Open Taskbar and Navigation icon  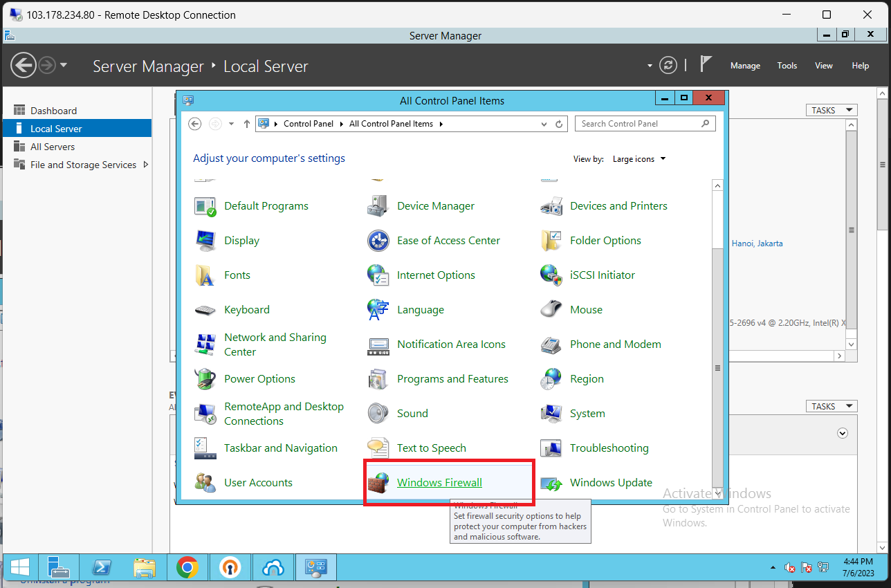pyautogui.click(x=205, y=448)
